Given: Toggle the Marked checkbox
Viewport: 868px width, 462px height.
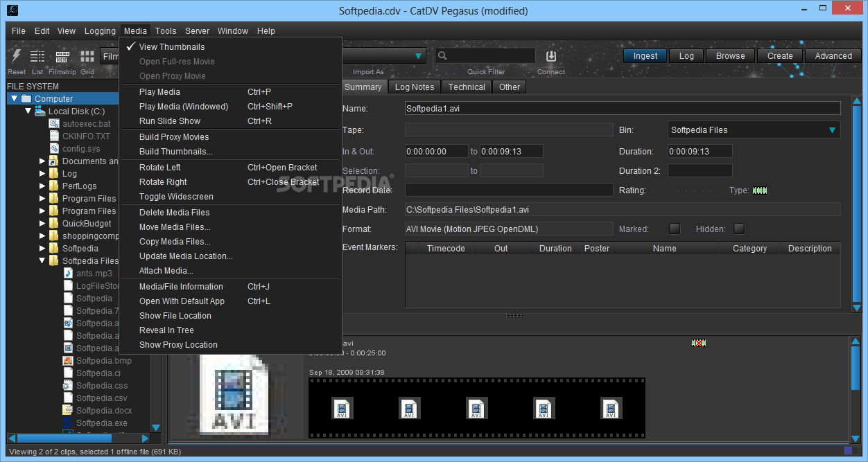Looking at the screenshot, I should pyautogui.click(x=675, y=229).
